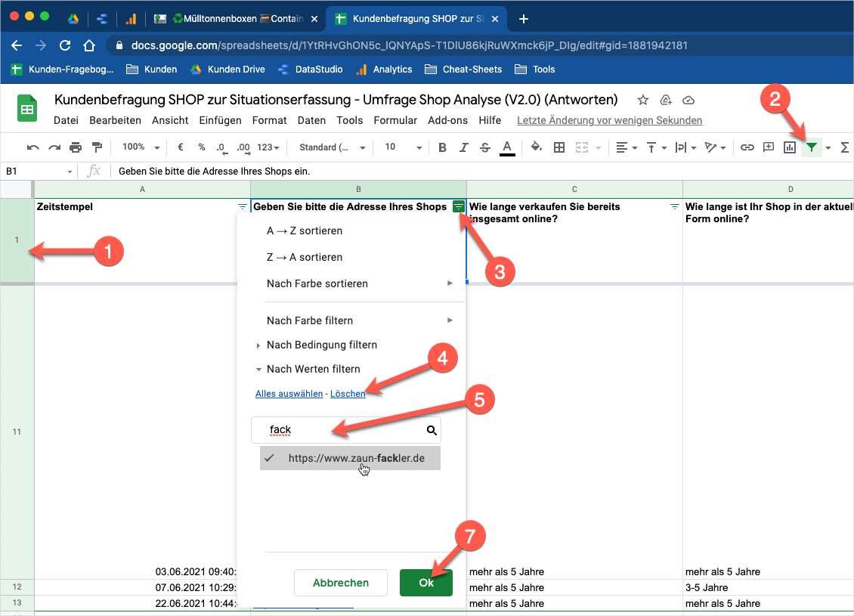
Task: Apply strikethrough formatting
Action: (485, 147)
